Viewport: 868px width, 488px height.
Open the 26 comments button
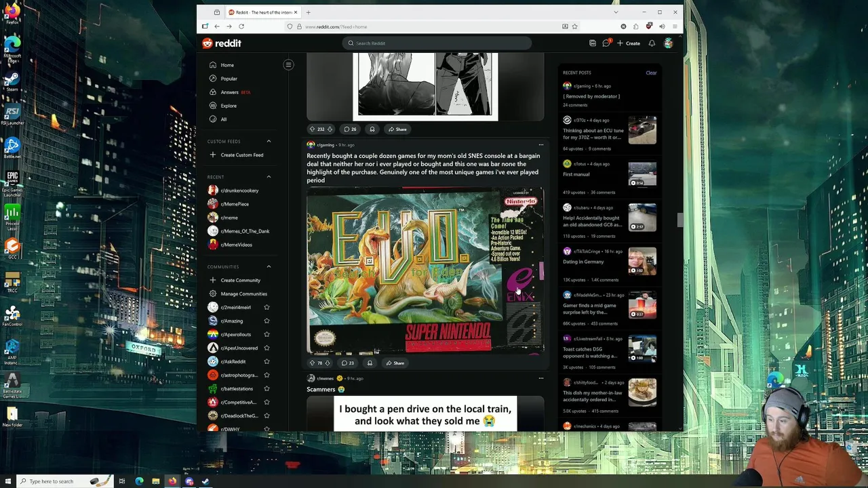350,129
